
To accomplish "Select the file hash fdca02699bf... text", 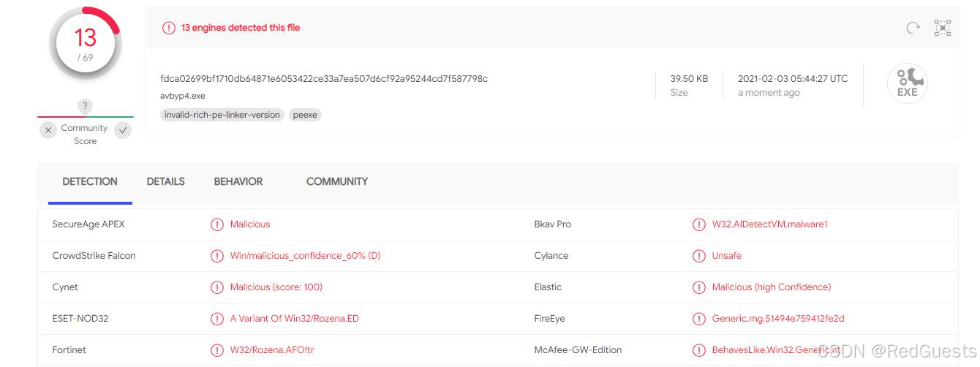I will [x=324, y=79].
